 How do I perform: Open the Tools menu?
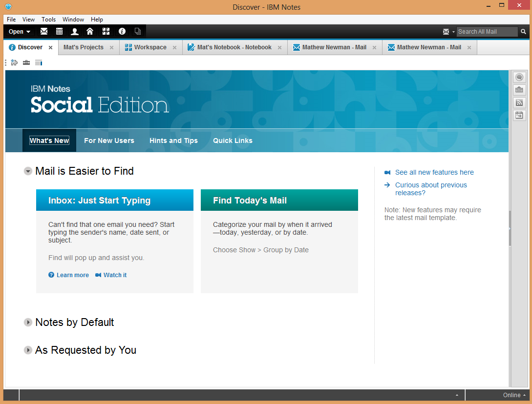pyautogui.click(x=48, y=20)
